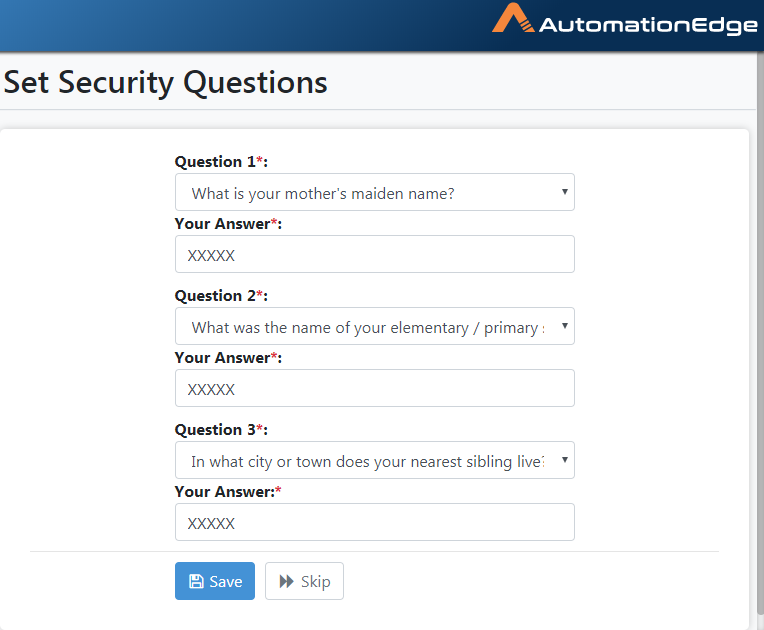Open the nearest sibling city question list
Viewport: 764px width, 630px height.
[375, 460]
